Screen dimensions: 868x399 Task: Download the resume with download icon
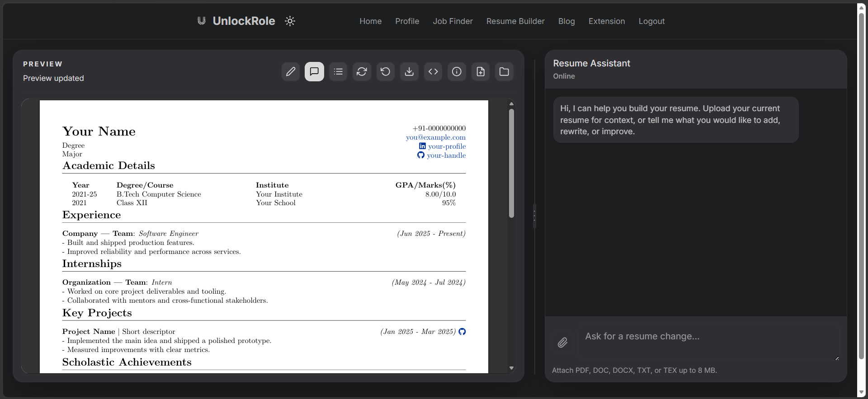409,71
